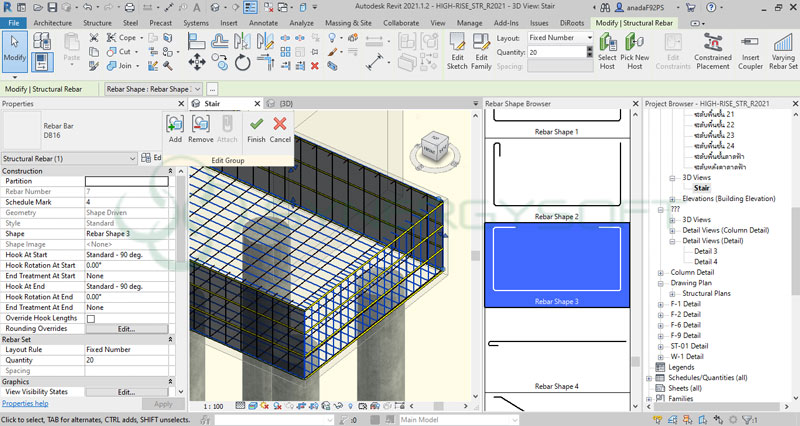Cancel the edit group with red X
Image resolution: width=800 pixels, height=426 pixels.
coord(280,125)
